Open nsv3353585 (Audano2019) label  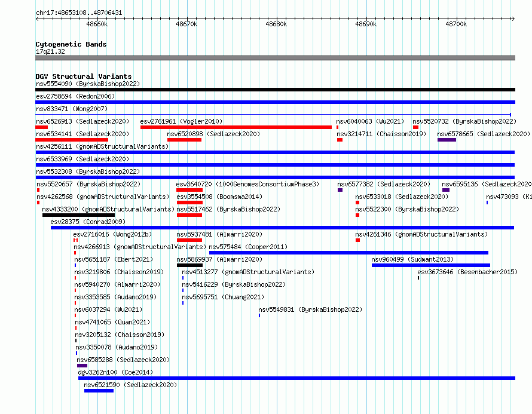pos(116,297)
